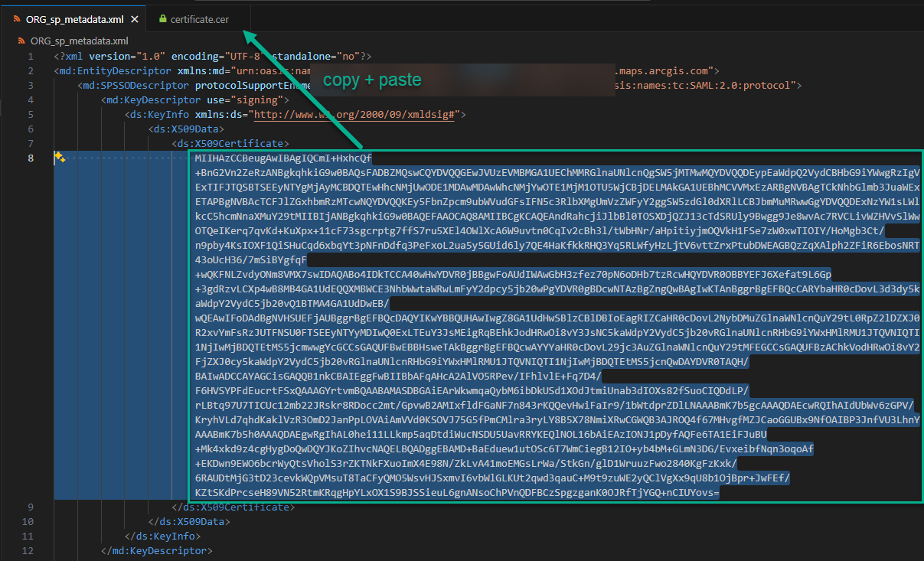924x561 pixels.
Task: Click the encoding="UTF-8" attribute text
Action: pyautogui.click(x=218, y=57)
